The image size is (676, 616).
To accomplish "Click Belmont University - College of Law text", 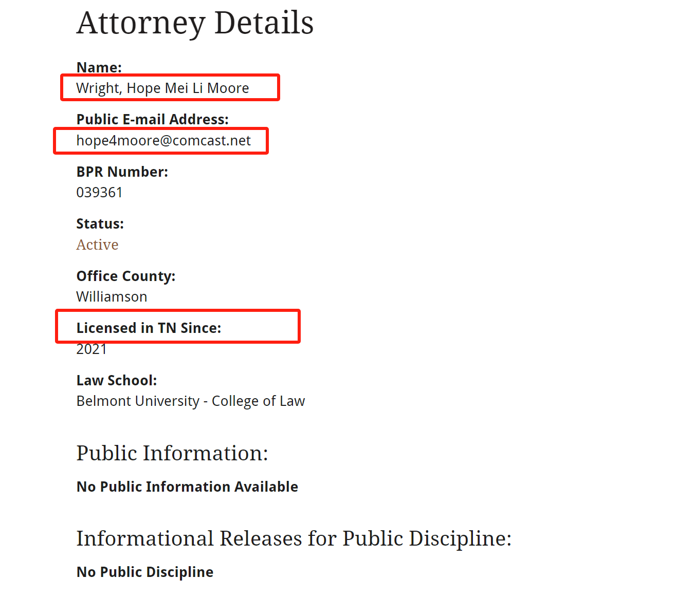I will [191, 401].
